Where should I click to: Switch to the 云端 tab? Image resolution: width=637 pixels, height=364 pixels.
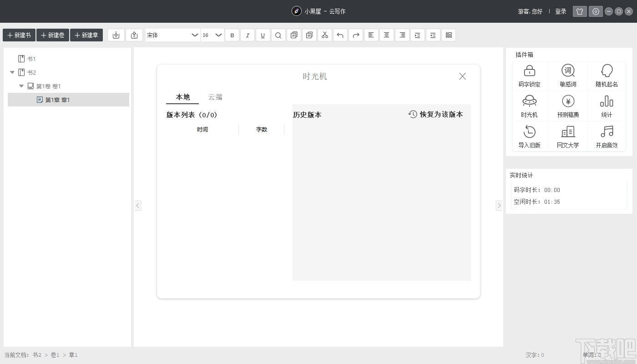(x=215, y=97)
